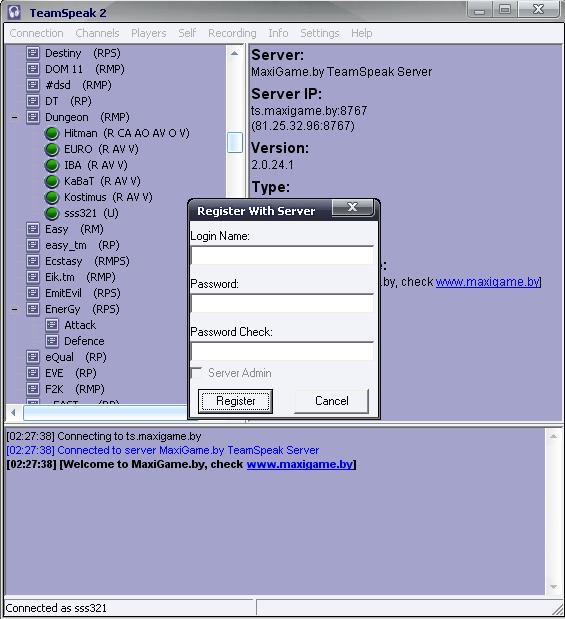Toggle the Server Admin checkbox
Image resolution: width=565 pixels, height=619 pixels.
coord(196,373)
